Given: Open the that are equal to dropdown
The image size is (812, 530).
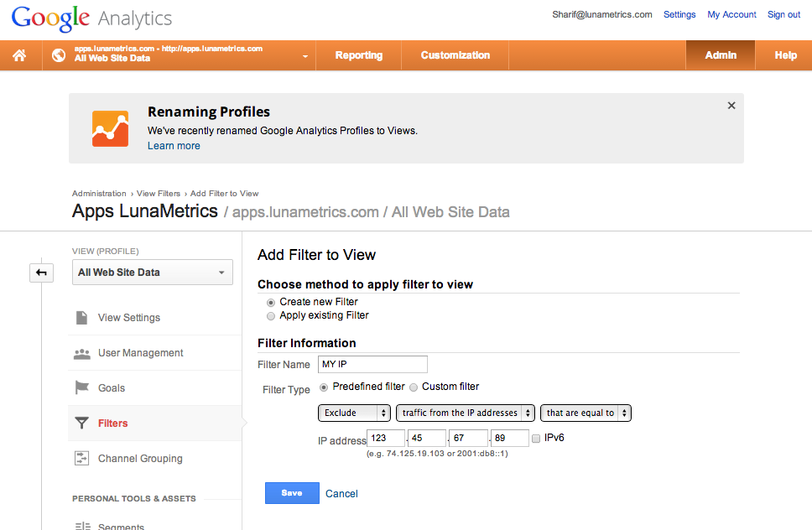Looking at the screenshot, I should point(586,413).
